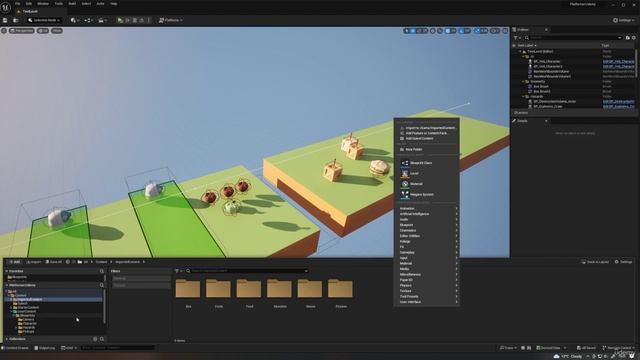Open the Edit menu
The height and width of the screenshot is (360, 640).
tap(29, 4)
